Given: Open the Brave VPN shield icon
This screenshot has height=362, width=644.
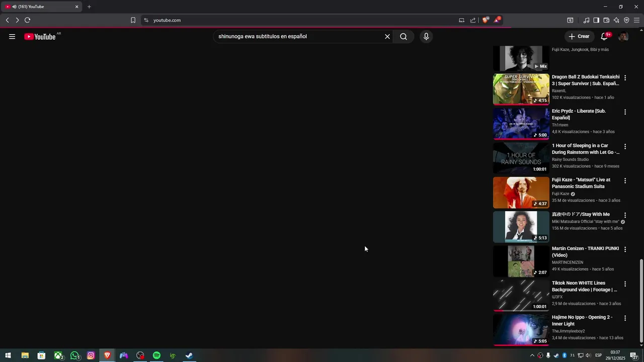Looking at the screenshot, I should click(626, 20).
